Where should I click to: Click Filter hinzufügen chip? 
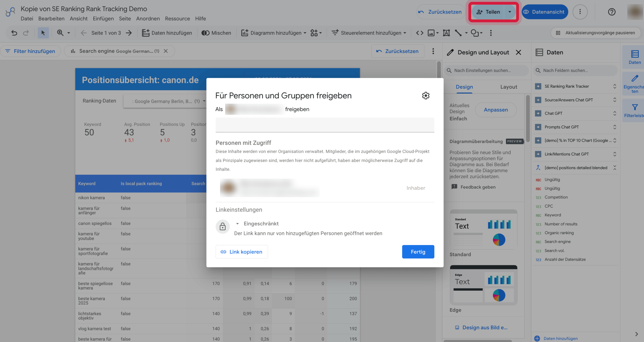(x=30, y=51)
